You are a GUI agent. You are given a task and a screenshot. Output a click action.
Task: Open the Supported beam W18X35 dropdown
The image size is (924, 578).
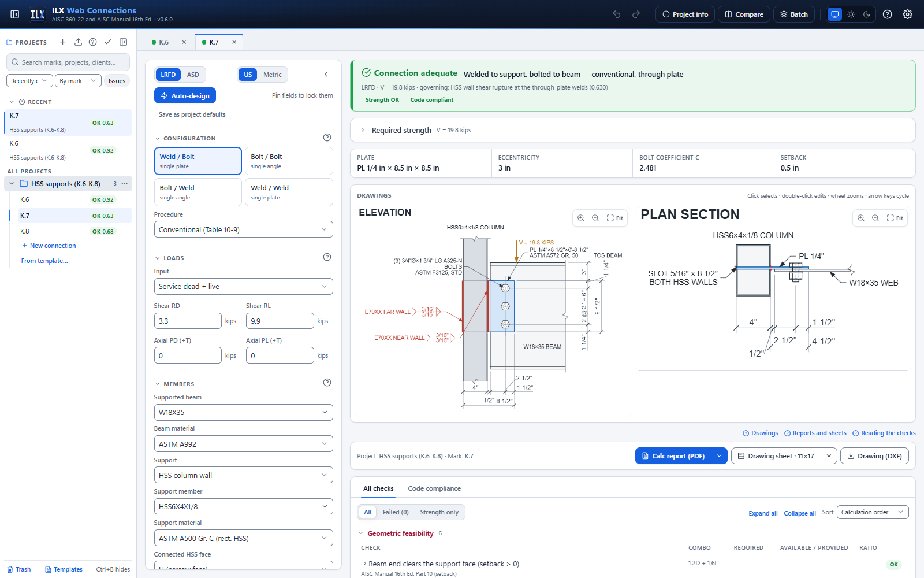coord(244,412)
